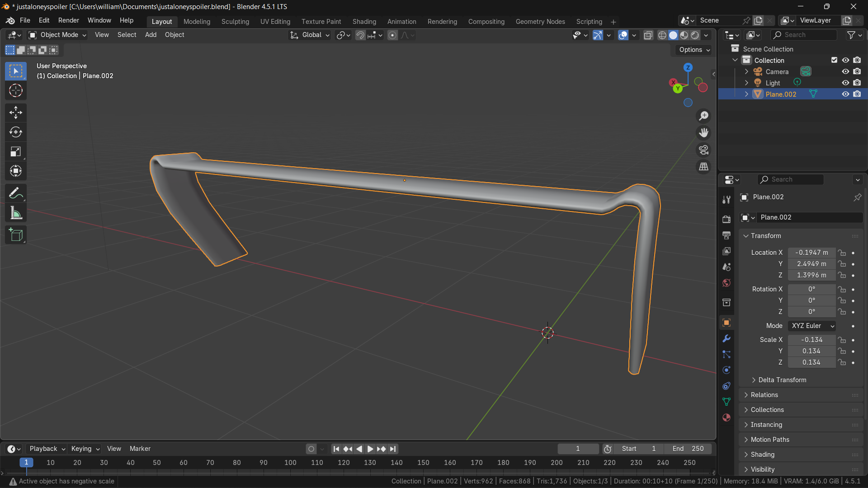The height and width of the screenshot is (488, 868).
Task: Open the View Layer properties tab
Action: pos(726,251)
